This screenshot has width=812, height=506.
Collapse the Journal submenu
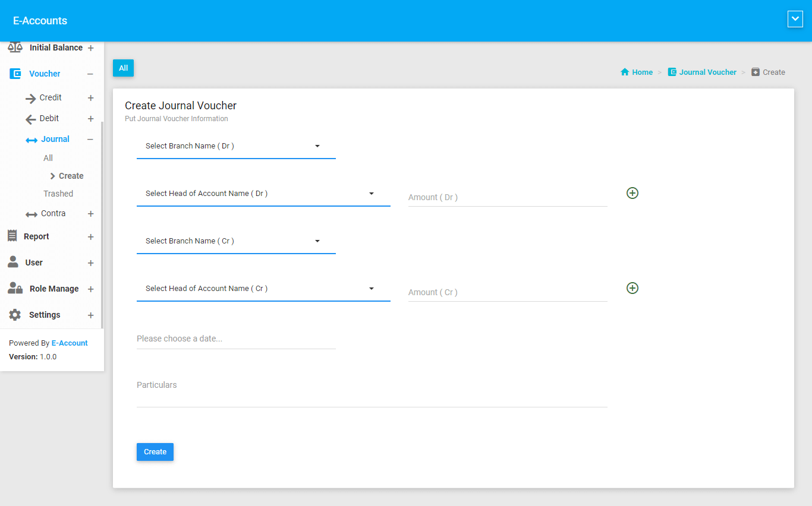(90, 140)
